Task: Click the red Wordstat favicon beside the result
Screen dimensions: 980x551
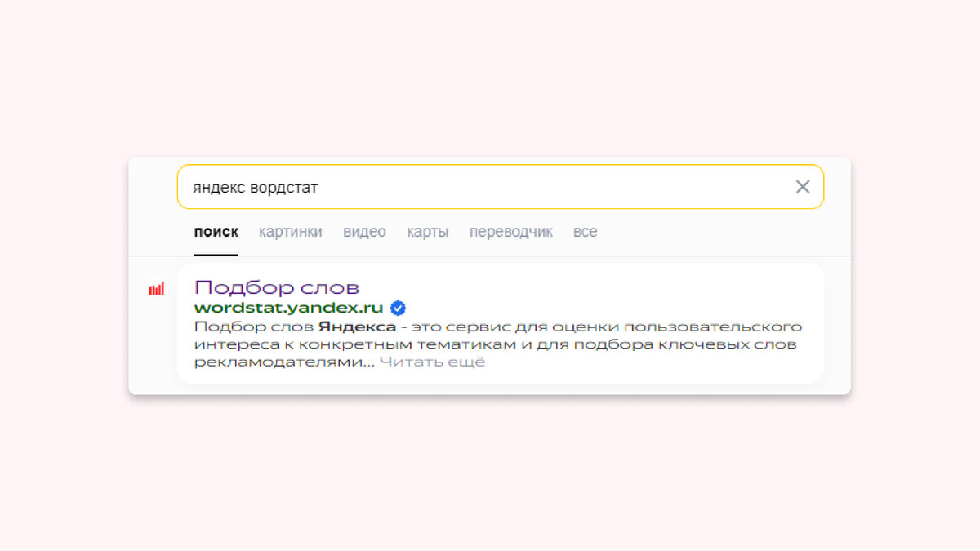Action: pyautogui.click(x=157, y=289)
